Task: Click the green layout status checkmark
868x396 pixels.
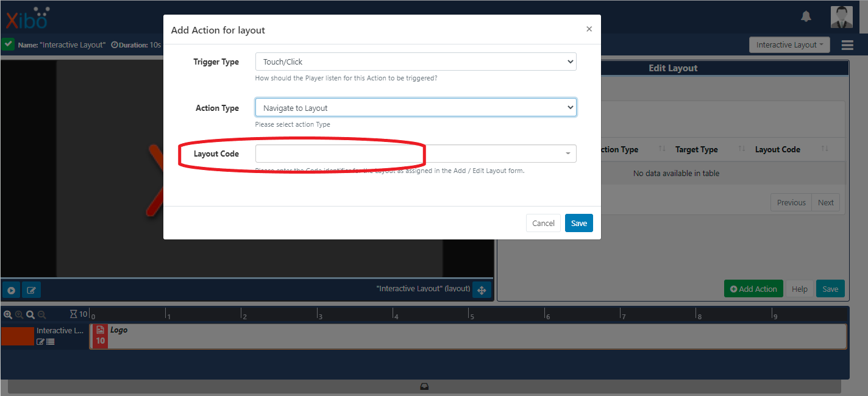Action: coord(8,44)
